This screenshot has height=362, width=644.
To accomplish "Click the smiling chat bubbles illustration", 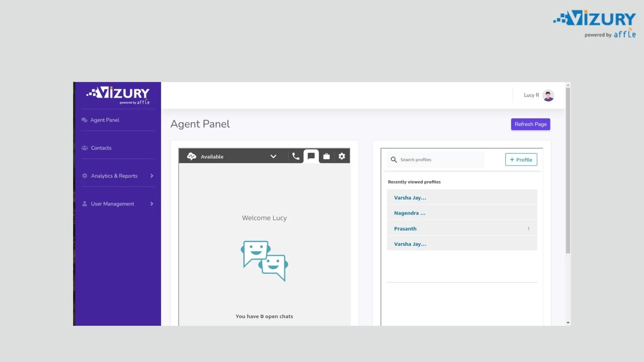I will tap(264, 261).
